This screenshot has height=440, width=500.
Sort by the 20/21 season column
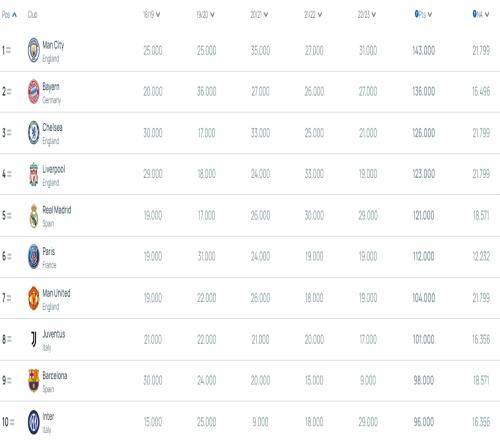[x=259, y=15]
